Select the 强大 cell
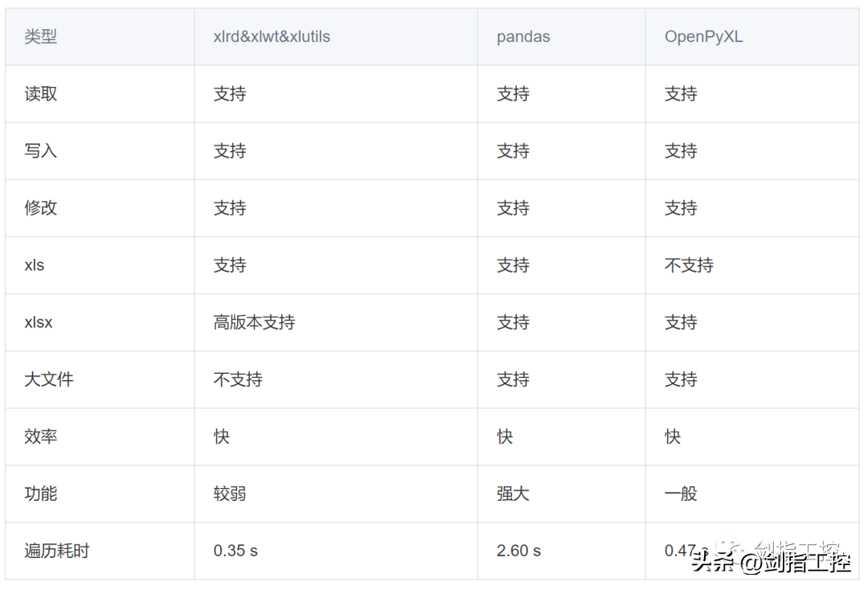 tap(513, 494)
